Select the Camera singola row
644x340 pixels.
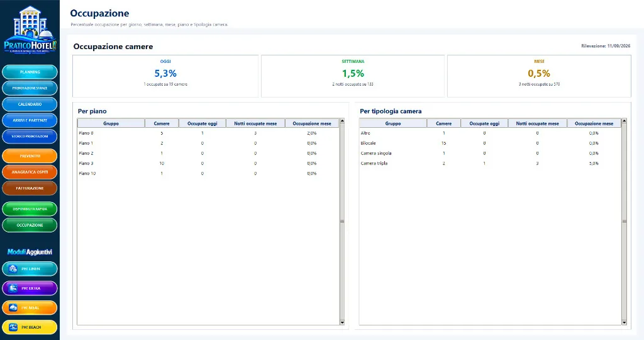click(490, 154)
